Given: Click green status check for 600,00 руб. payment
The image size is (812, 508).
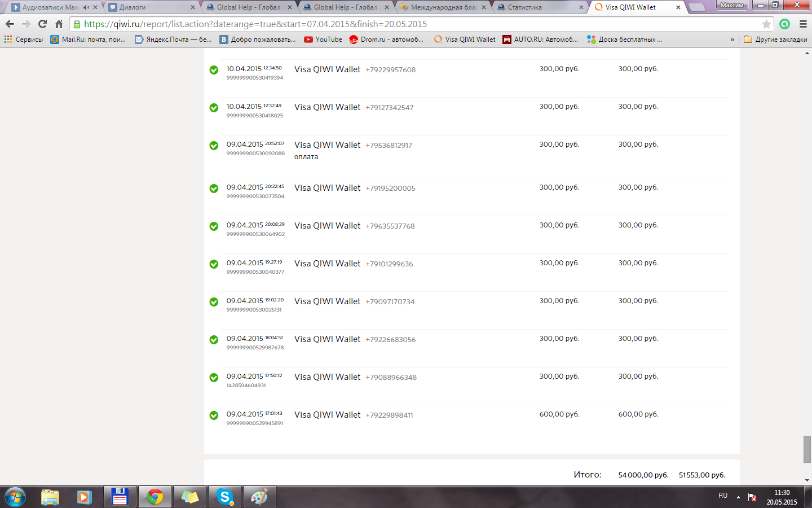Looking at the screenshot, I should point(214,415).
